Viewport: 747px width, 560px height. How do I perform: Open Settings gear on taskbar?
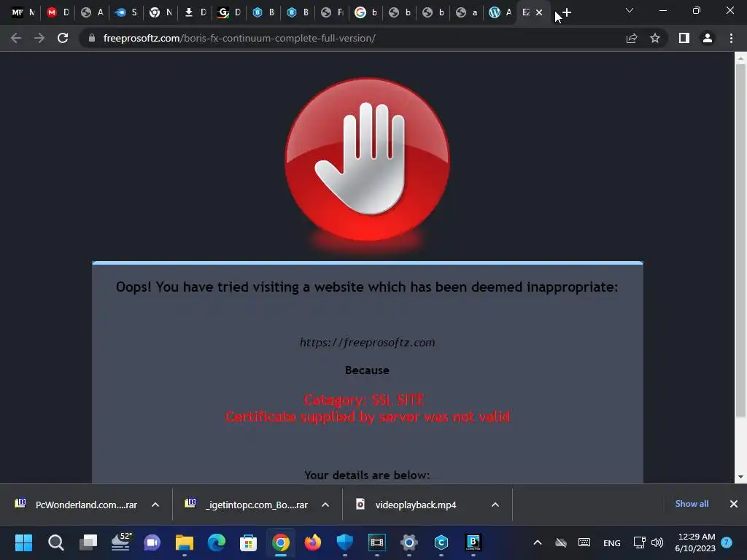pos(409,542)
